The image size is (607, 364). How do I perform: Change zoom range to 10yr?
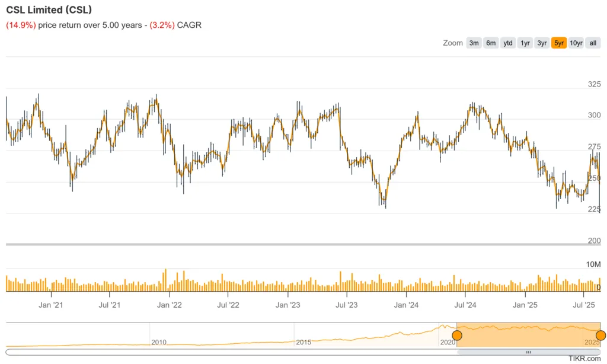click(576, 43)
